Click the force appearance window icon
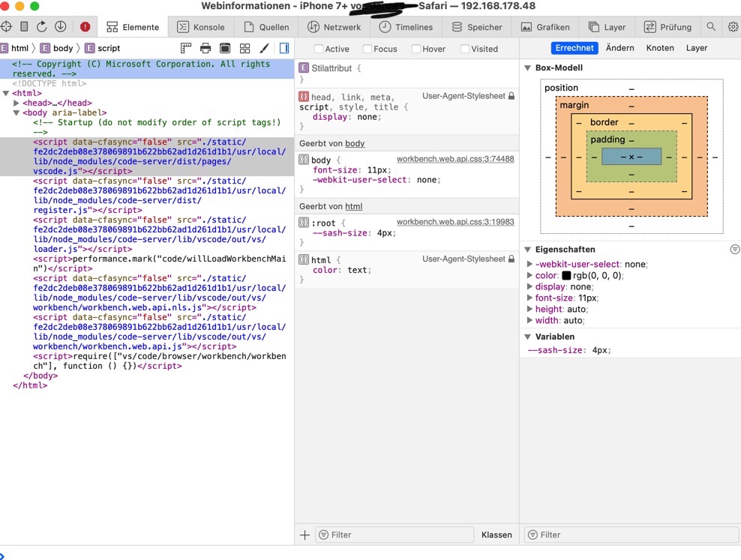Screen dimensions: 741x560 (226, 48)
